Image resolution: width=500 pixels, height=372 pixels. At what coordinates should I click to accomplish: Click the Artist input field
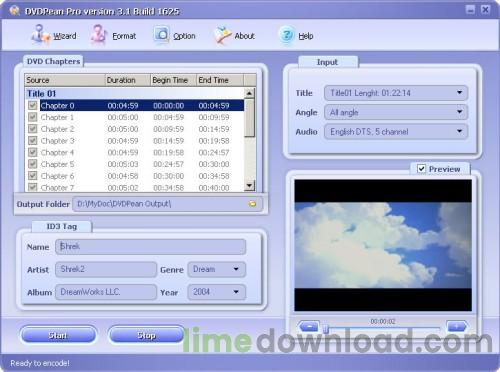[x=106, y=269]
